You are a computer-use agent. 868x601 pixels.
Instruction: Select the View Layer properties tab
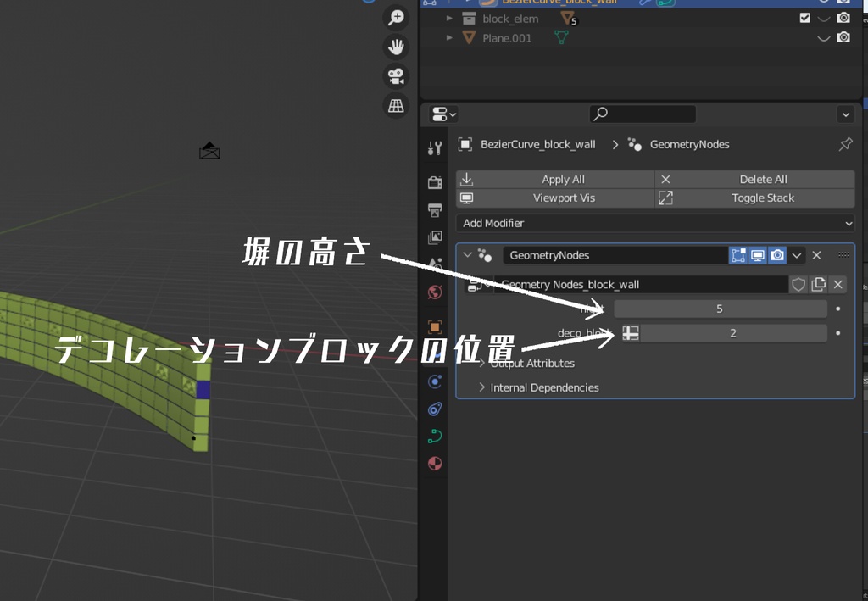(x=435, y=238)
